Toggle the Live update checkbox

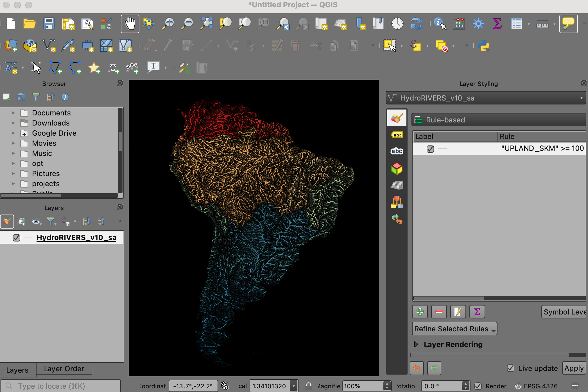point(510,368)
